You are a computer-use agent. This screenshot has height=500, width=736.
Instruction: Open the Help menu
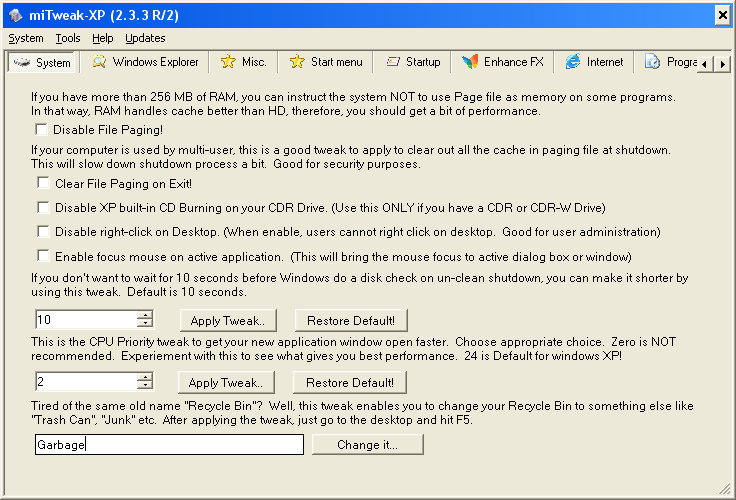103,38
